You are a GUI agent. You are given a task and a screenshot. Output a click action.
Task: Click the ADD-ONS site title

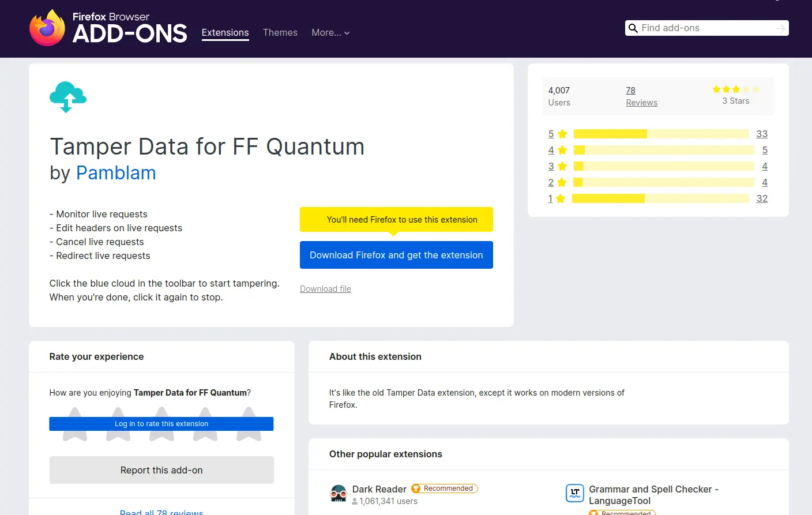[x=130, y=33]
